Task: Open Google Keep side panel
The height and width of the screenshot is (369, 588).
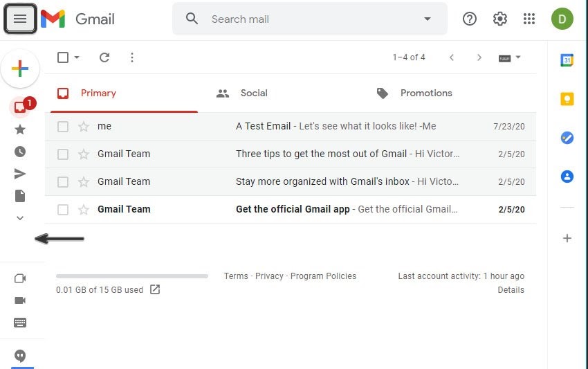Action: [567, 99]
